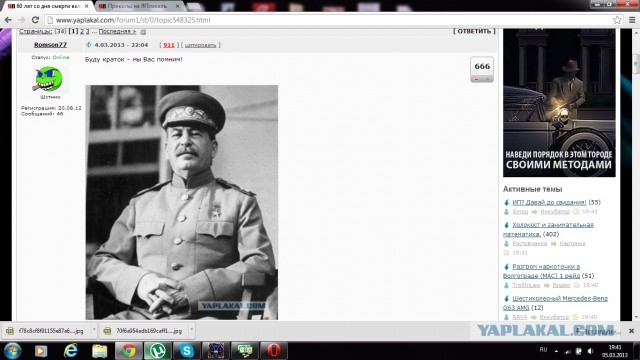Viewport: 640px width, 360px height.
Task: Close the downloads bar with the X
Action: pos(631,331)
